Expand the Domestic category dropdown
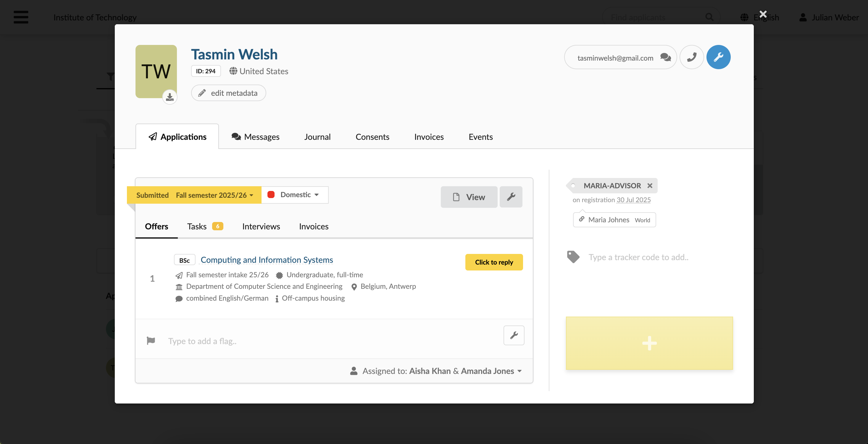This screenshot has width=868, height=444. 294,195
